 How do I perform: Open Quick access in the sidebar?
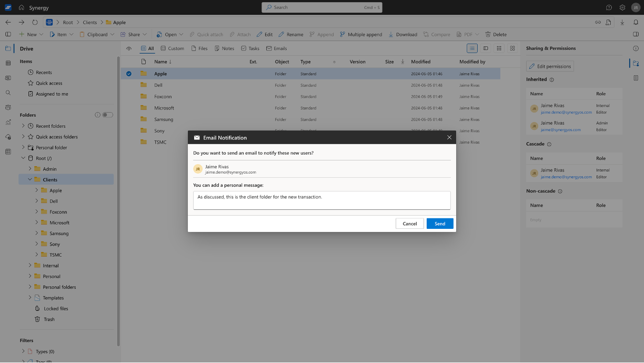[49, 83]
